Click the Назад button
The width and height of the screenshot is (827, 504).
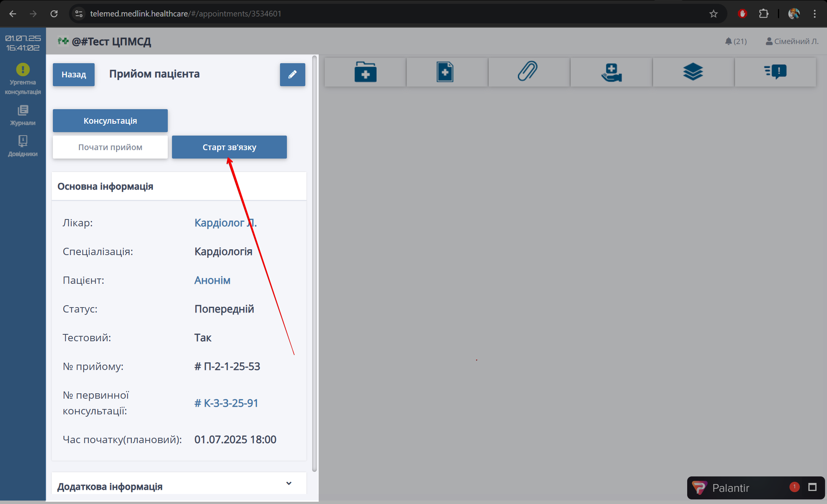pos(74,75)
